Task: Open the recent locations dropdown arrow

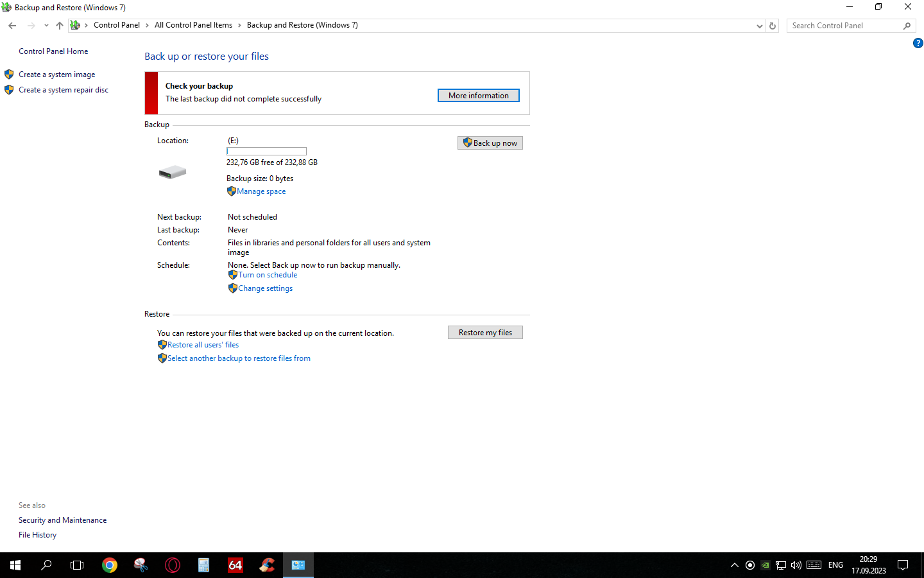Action: [x=46, y=26]
